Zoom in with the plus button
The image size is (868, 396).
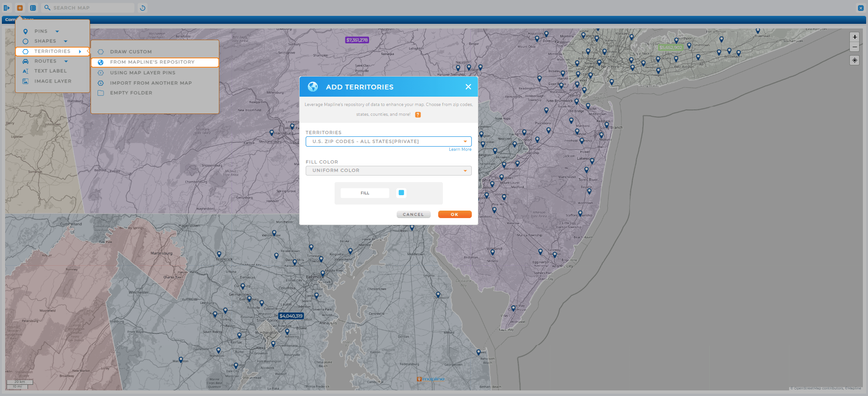coord(854,37)
